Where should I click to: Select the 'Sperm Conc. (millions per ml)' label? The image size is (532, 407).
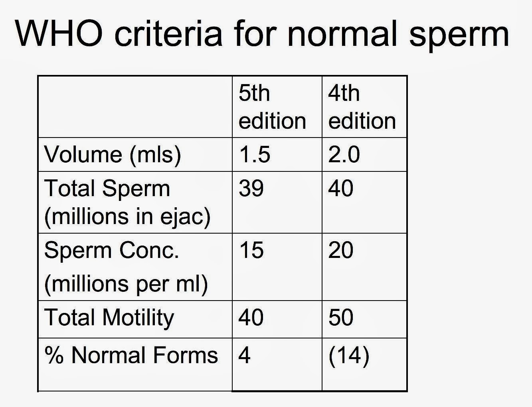[x=126, y=267]
